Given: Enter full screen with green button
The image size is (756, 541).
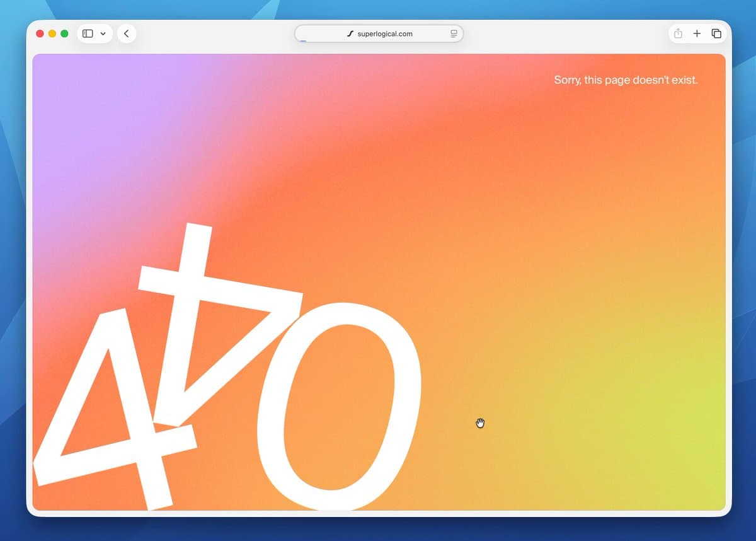Looking at the screenshot, I should [x=64, y=33].
